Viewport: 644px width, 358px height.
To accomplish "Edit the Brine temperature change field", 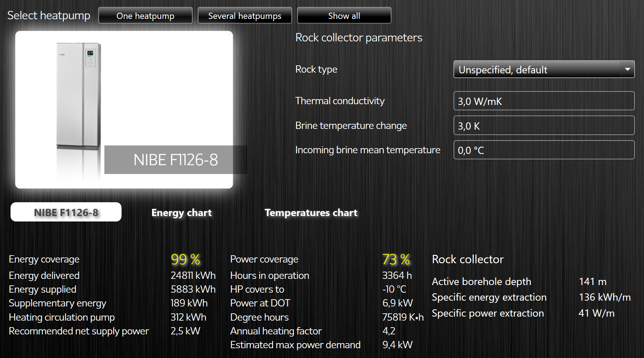I will tap(544, 126).
